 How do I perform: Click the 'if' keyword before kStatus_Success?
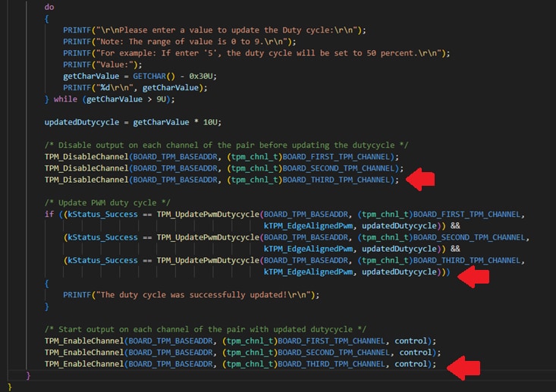[x=49, y=215]
